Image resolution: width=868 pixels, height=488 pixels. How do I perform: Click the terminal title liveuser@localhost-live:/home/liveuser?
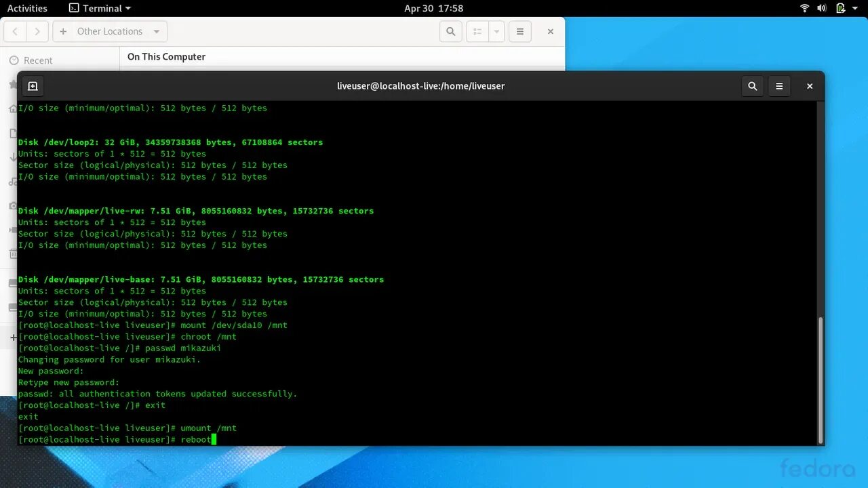click(x=420, y=86)
